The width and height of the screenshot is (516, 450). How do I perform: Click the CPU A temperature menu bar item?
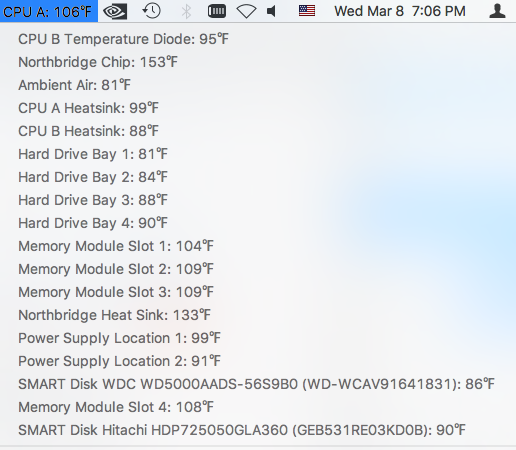click(49, 11)
